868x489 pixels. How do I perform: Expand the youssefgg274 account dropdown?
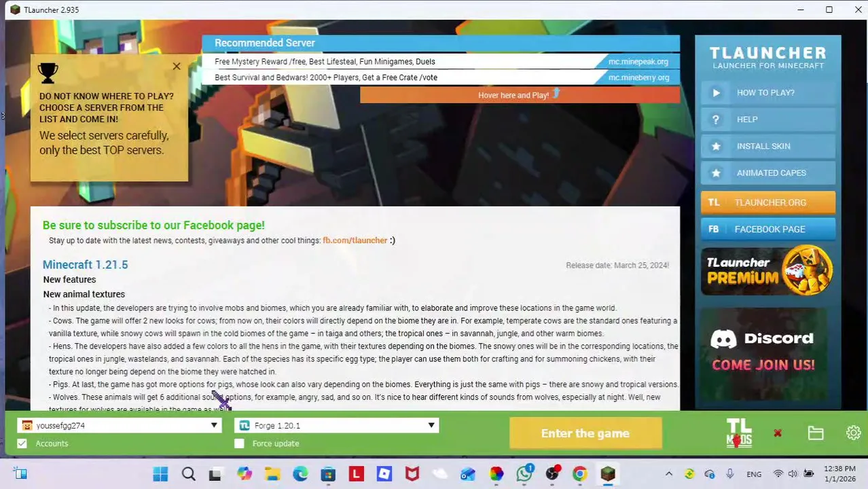tap(214, 426)
